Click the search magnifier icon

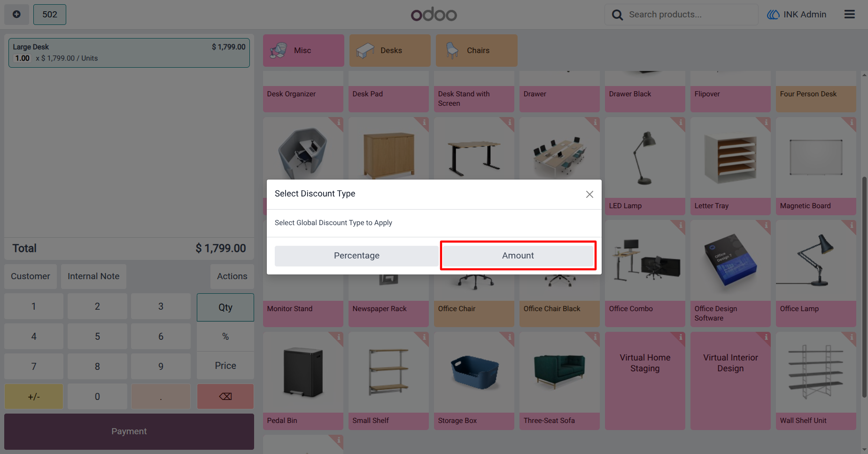coord(617,15)
